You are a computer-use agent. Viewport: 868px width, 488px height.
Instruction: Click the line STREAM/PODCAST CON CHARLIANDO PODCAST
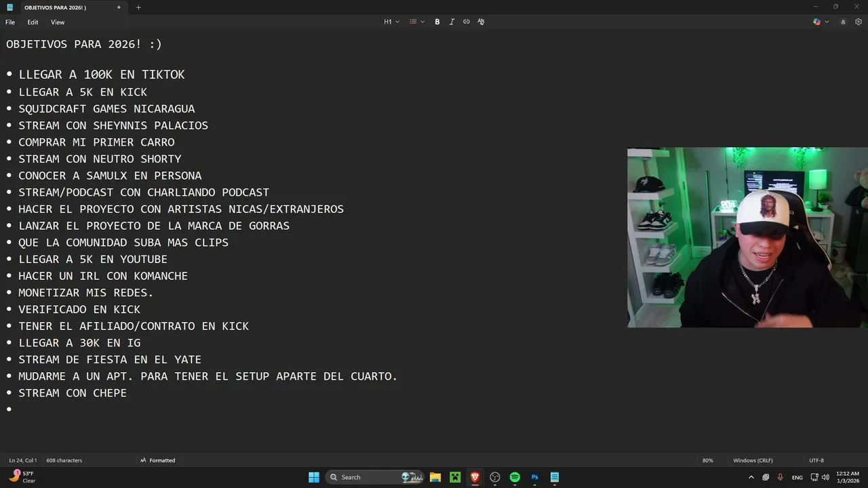(144, 192)
